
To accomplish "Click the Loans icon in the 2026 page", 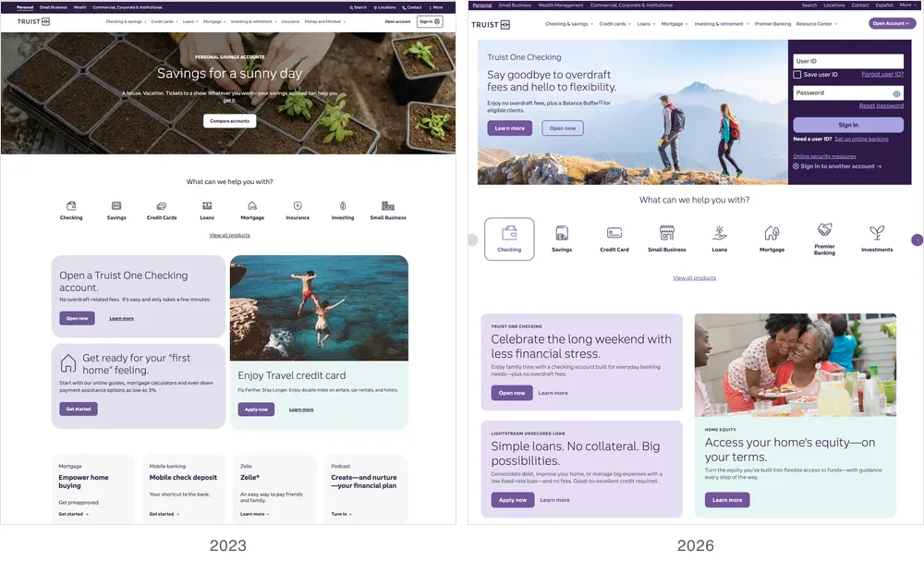I will pyautogui.click(x=720, y=233).
